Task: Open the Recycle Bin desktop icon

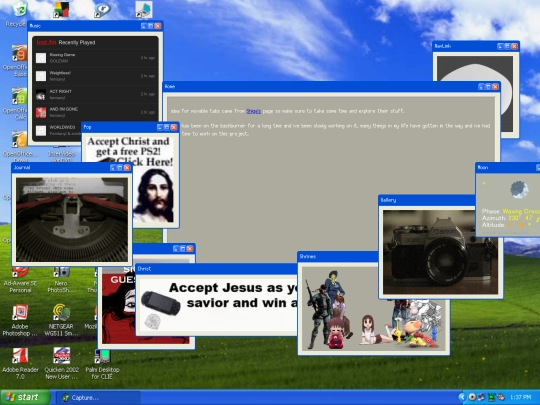Action: 19,10
